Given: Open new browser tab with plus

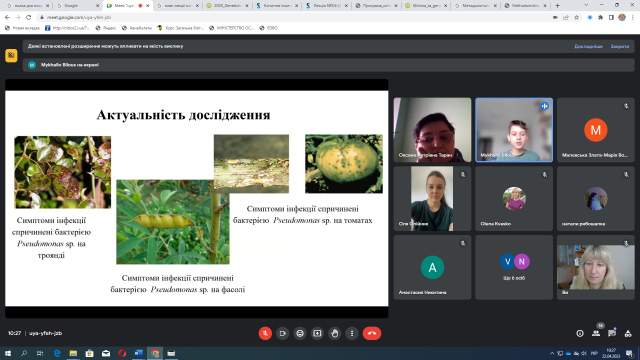Looking at the screenshot, I should point(557,6).
